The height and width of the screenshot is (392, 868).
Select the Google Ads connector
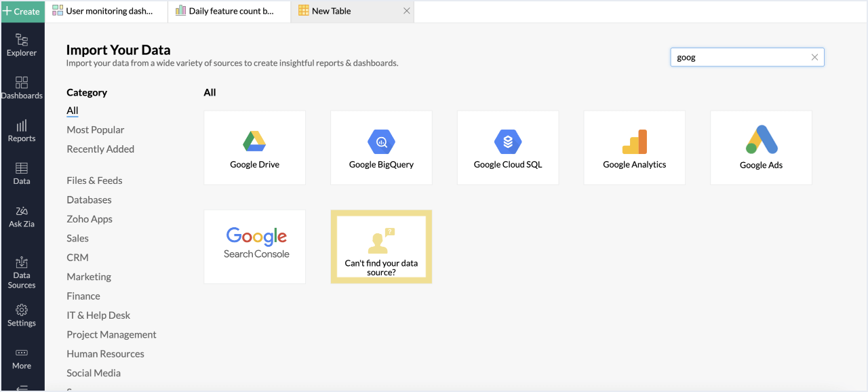[761, 148]
